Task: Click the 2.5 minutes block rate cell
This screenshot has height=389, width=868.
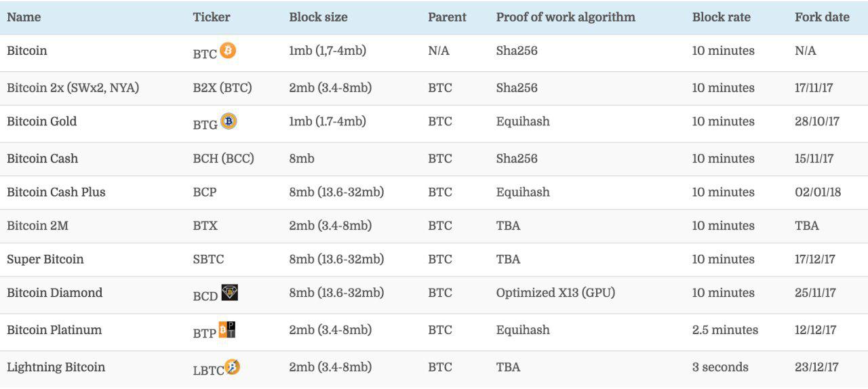Action: click(x=725, y=330)
